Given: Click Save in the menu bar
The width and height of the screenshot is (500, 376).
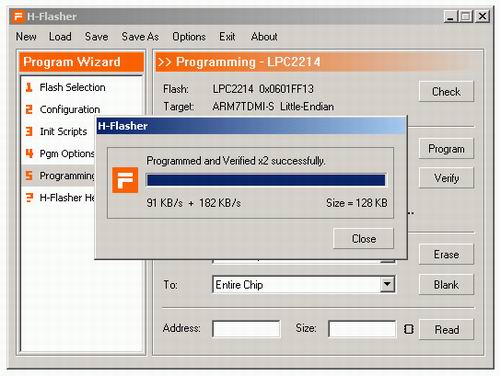Looking at the screenshot, I should point(96,36).
